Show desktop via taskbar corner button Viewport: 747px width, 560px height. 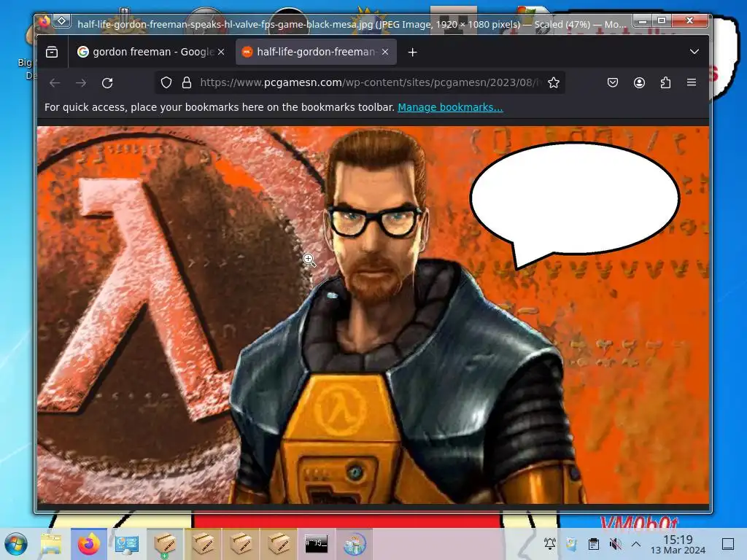coord(728,544)
